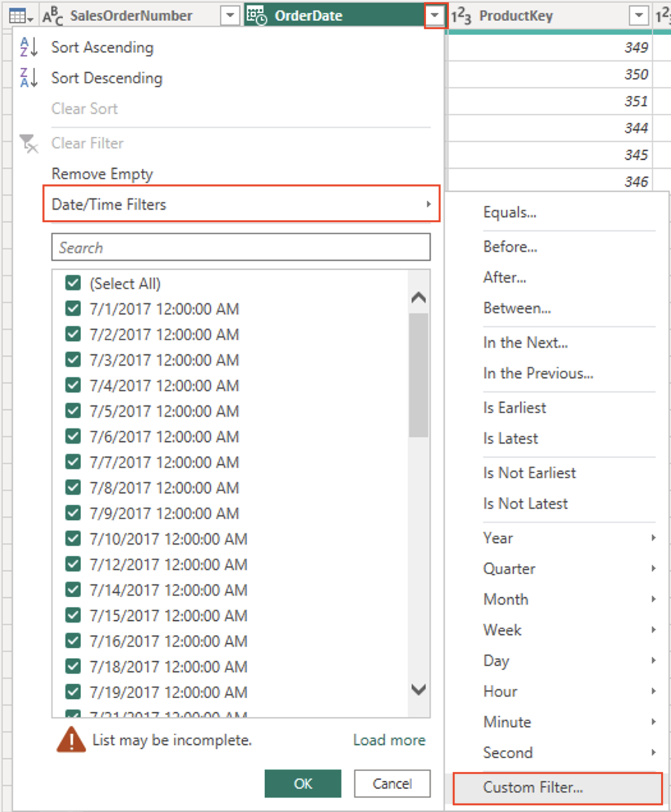Select the Equals... filter option
Screen dimensions: 671x812
(x=510, y=212)
